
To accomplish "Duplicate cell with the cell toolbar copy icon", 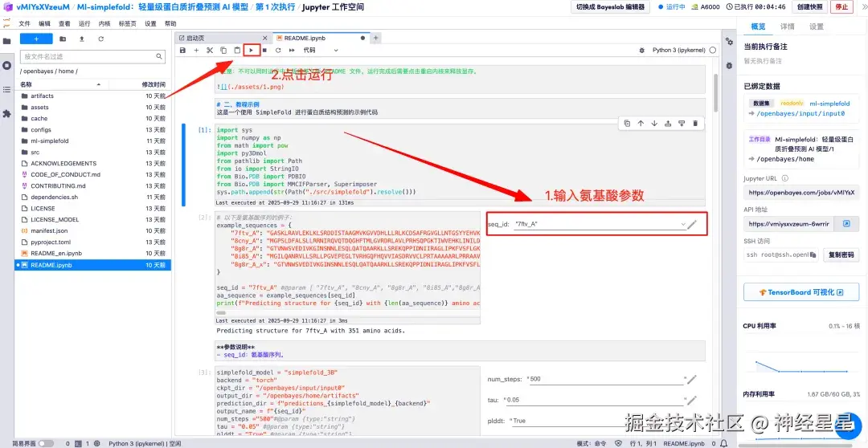I will [x=627, y=124].
